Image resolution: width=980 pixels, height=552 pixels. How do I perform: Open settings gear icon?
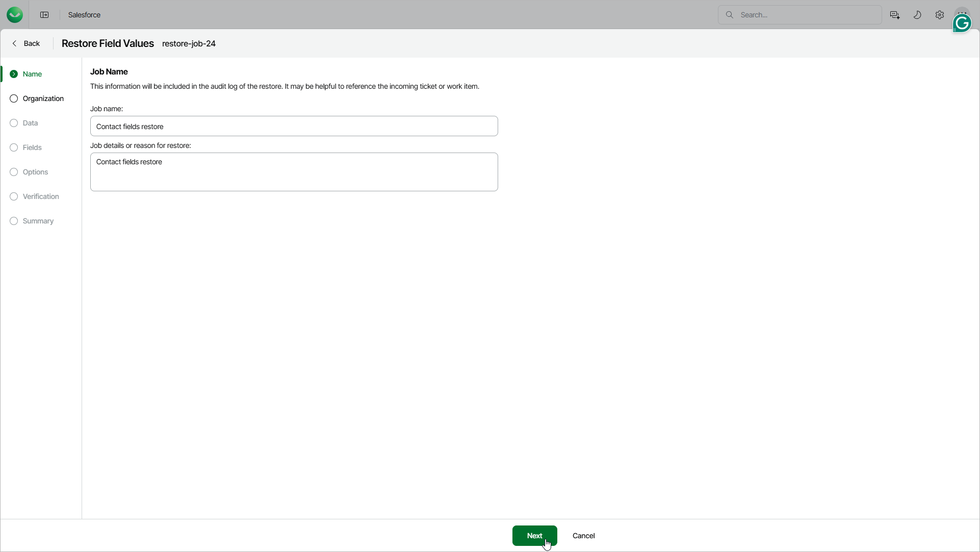click(x=940, y=15)
